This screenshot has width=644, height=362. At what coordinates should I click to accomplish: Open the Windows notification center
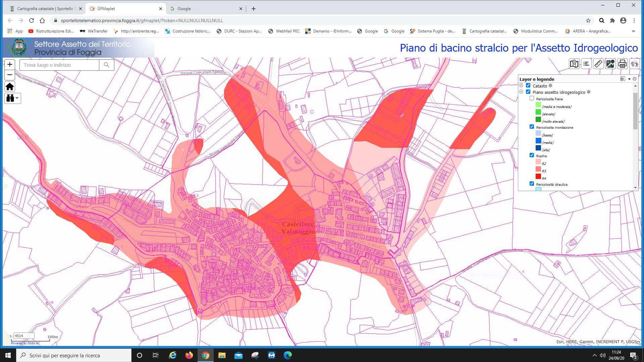[634, 355]
